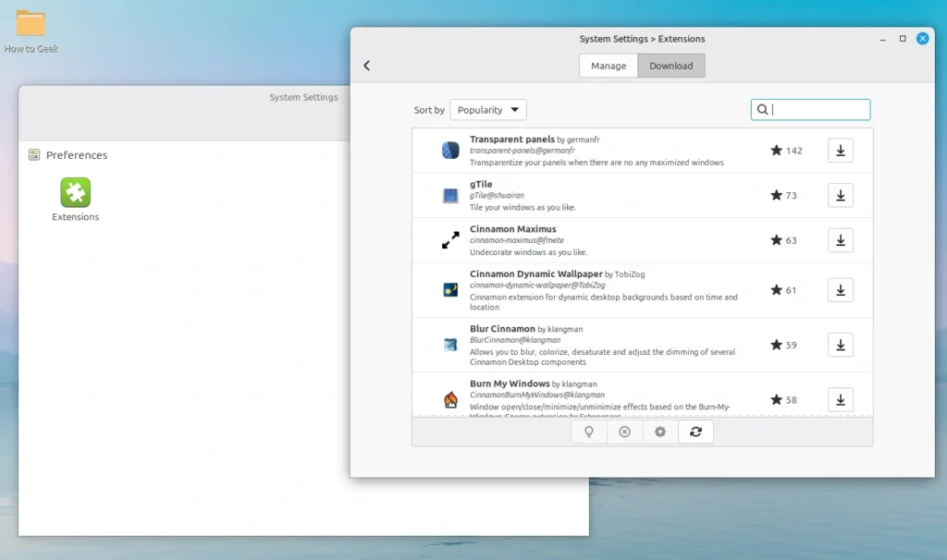Download the Transparent panels extension
This screenshot has height=560, width=947.
tap(840, 150)
